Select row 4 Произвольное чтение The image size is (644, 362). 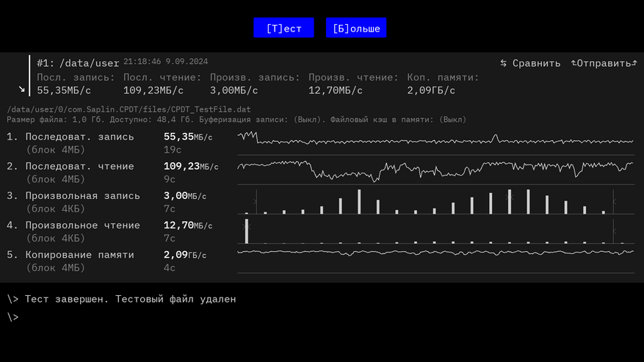point(82,225)
